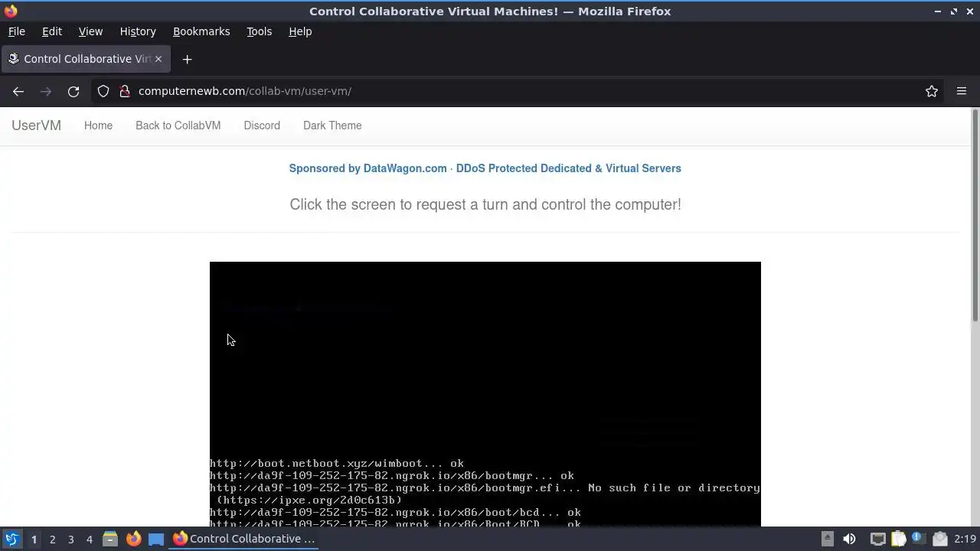Click the UserVM brand link
This screenshot has height=551, width=980.
36,126
